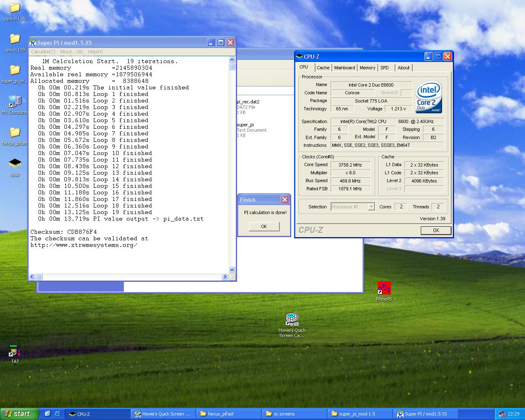
Task: Click the Voltage value 1.213 v
Action: click(x=398, y=109)
